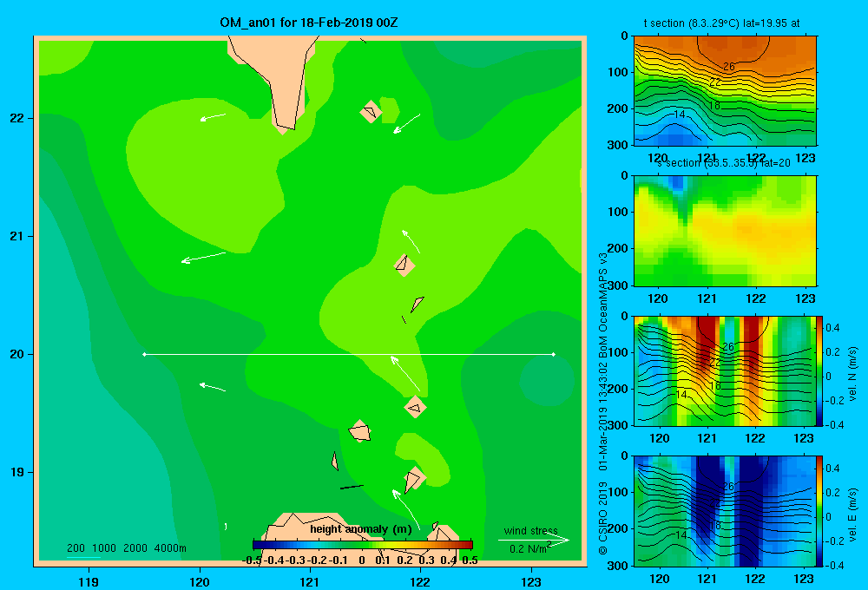
Task: Click the 'vel. N (m/s)' colorbar
Action: (820, 370)
